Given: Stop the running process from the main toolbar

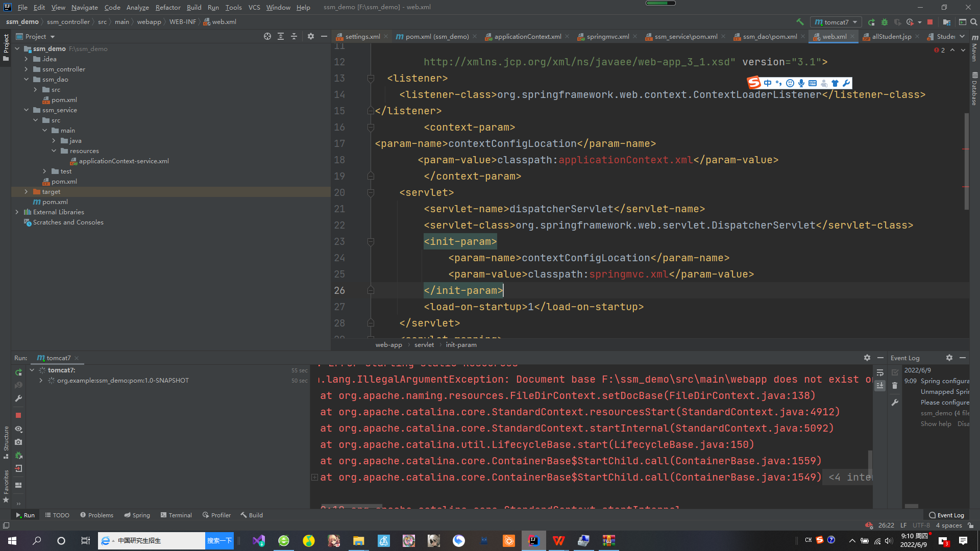Looking at the screenshot, I should coord(930,22).
